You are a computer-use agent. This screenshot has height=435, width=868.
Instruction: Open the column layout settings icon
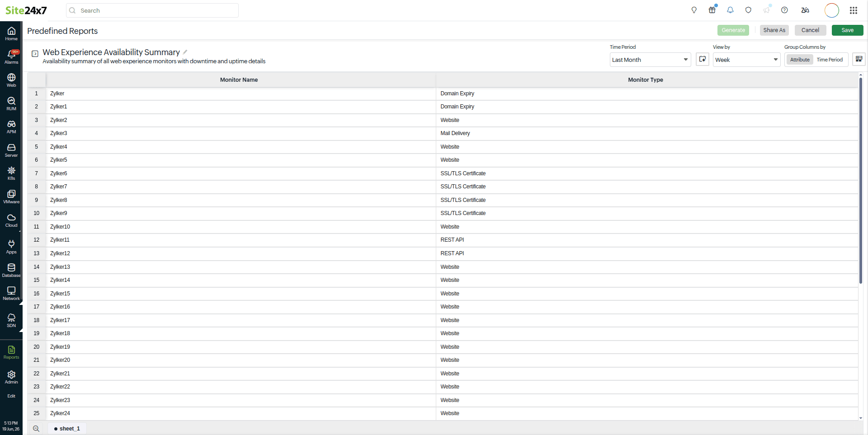click(859, 59)
